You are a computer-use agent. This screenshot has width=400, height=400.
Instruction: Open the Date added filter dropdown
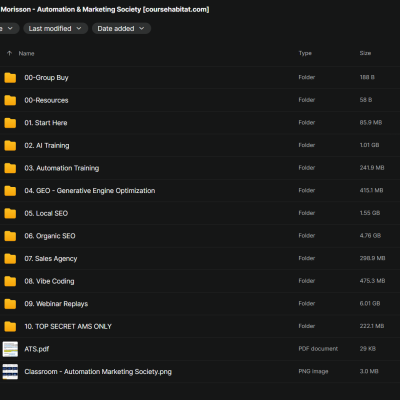(121, 29)
